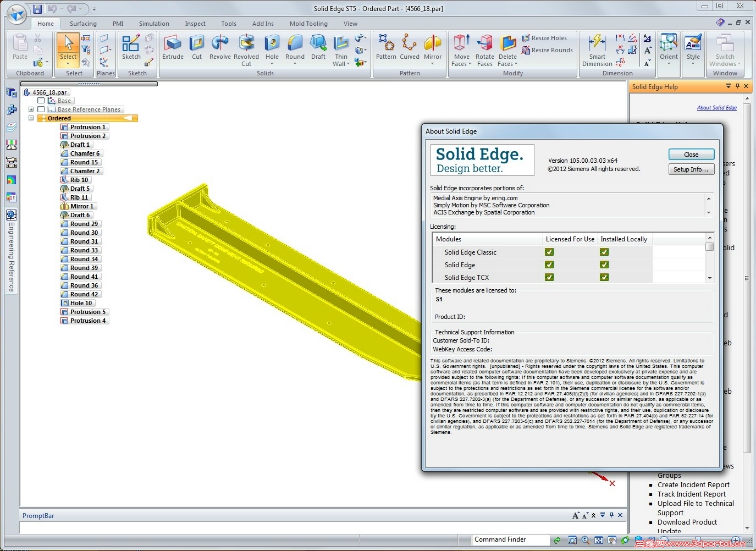Viewport: 756px width, 551px height.
Task: Toggle the Base checkbox in PathFinder
Action: 41,101
